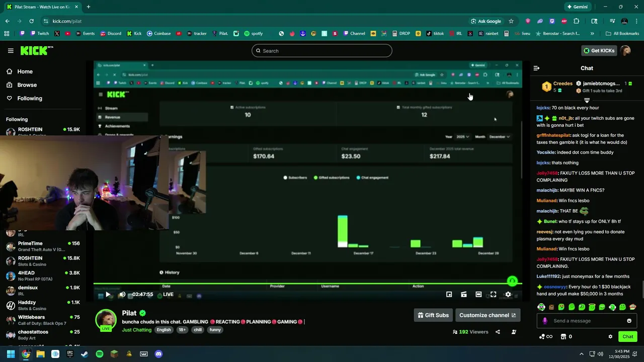Open the Gemini button
The image size is (644, 362).
click(x=577, y=7)
